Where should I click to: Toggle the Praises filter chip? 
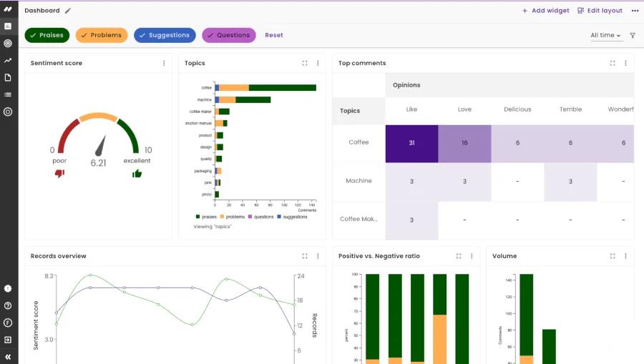pyautogui.click(x=47, y=35)
